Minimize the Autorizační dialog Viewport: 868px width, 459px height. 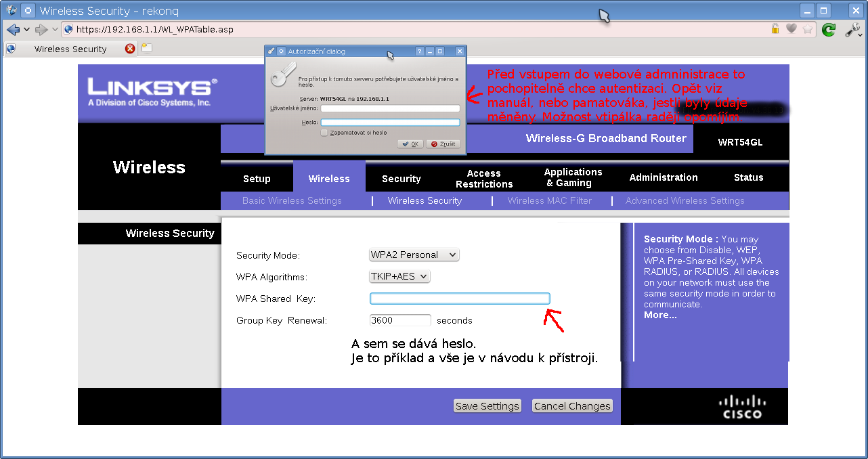430,51
